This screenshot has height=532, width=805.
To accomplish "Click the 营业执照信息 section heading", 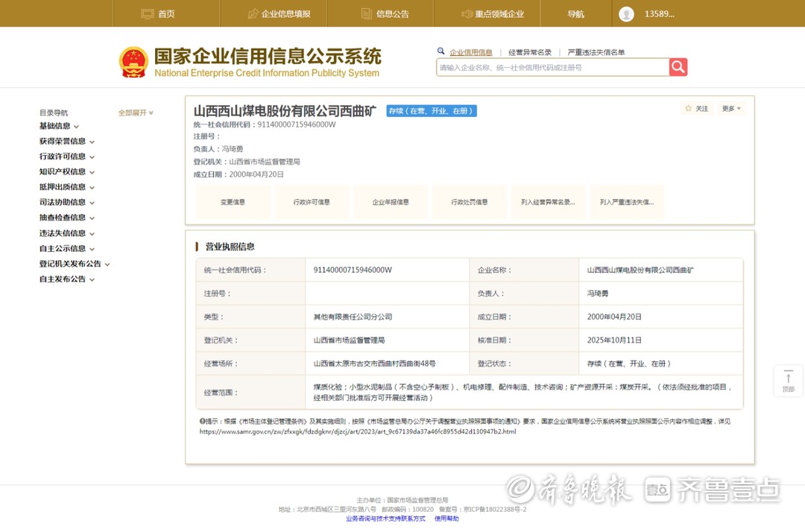I will [230, 247].
